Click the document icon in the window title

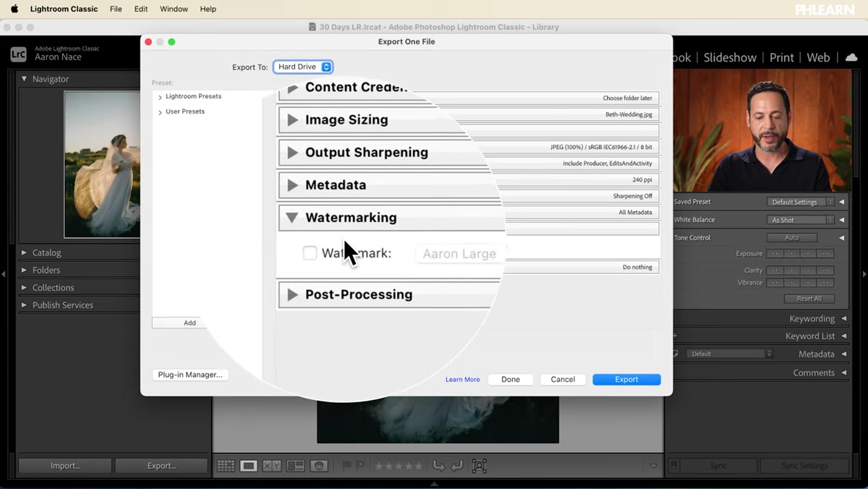(312, 27)
